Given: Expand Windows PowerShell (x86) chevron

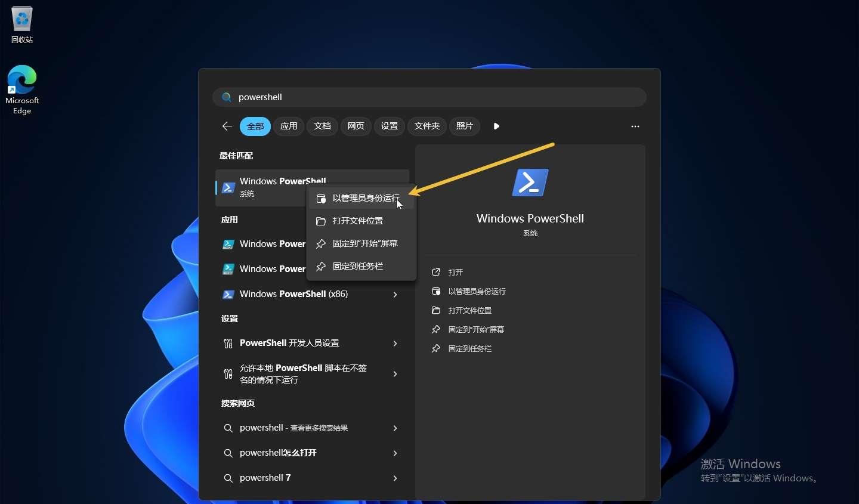Looking at the screenshot, I should (x=395, y=294).
